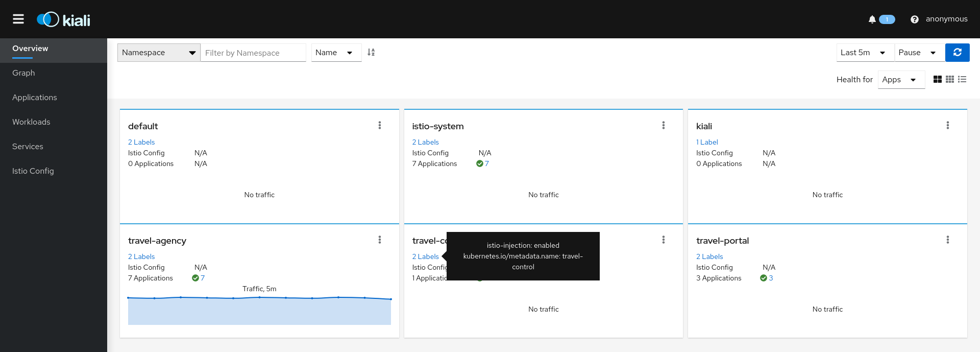This screenshot has width=980, height=352.
Task: Click the default namespace title
Action: [x=143, y=126]
